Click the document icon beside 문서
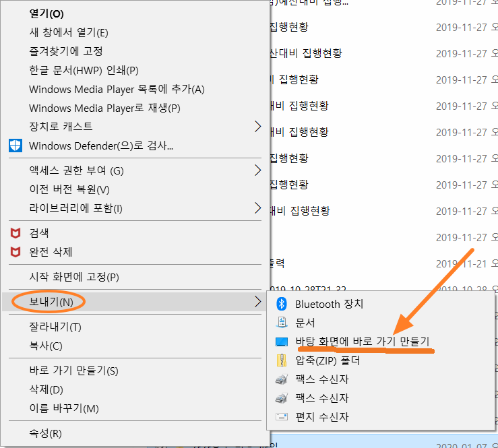The height and width of the screenshot is (448, 498). coord(282,323)
